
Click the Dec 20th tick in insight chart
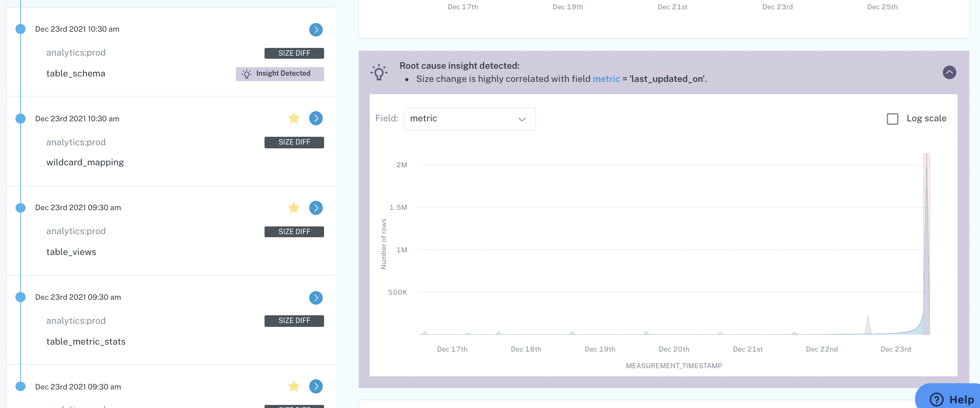674,349
